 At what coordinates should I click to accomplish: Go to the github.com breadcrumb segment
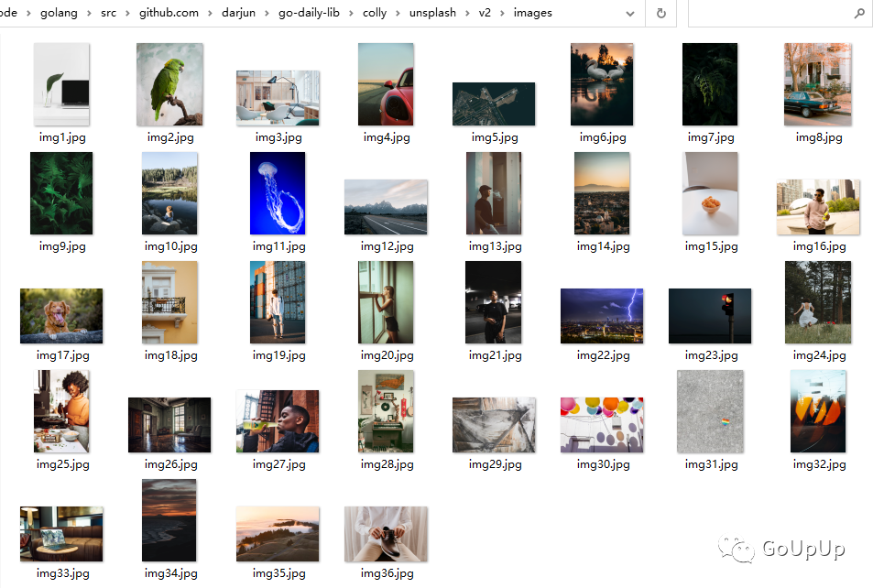coord(169,13)
